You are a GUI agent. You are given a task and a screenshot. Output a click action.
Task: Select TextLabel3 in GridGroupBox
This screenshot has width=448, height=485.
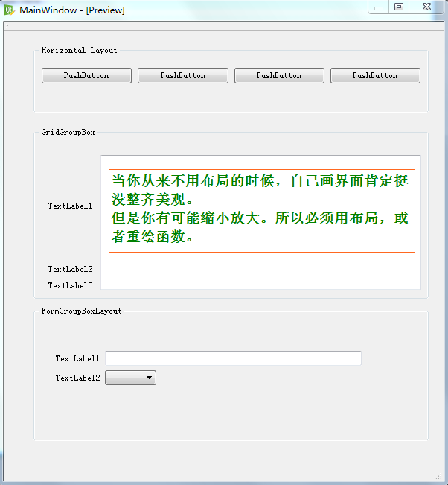(x=70, y=285)
